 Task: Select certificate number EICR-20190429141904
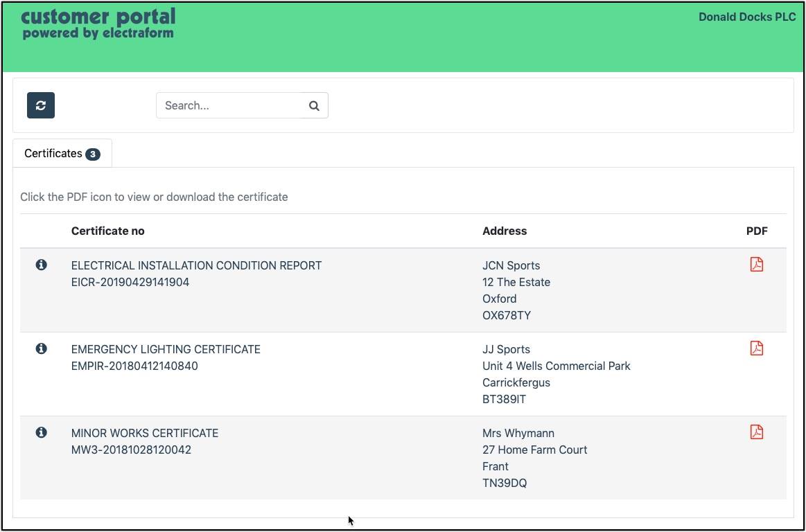point(130,282)
